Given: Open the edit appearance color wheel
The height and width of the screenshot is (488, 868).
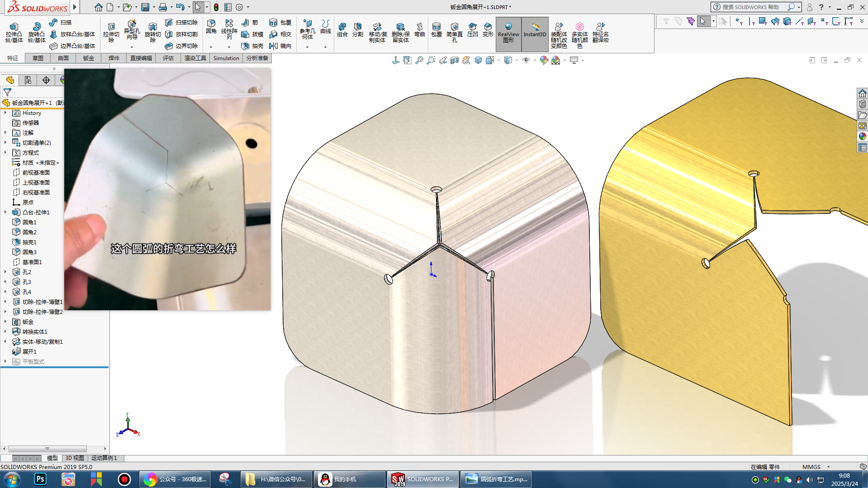Looking at the screenshot, I should click(x=544, y=60).
